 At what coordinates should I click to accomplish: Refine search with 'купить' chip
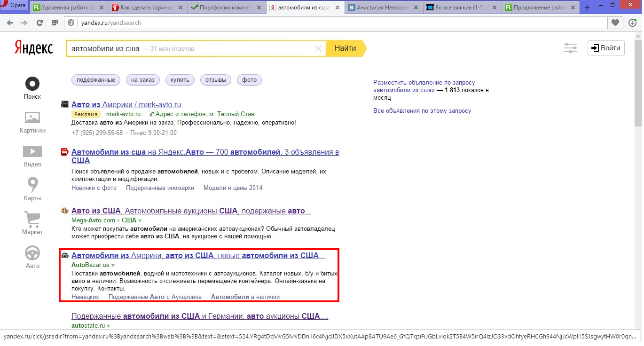(x=180, y=80)
